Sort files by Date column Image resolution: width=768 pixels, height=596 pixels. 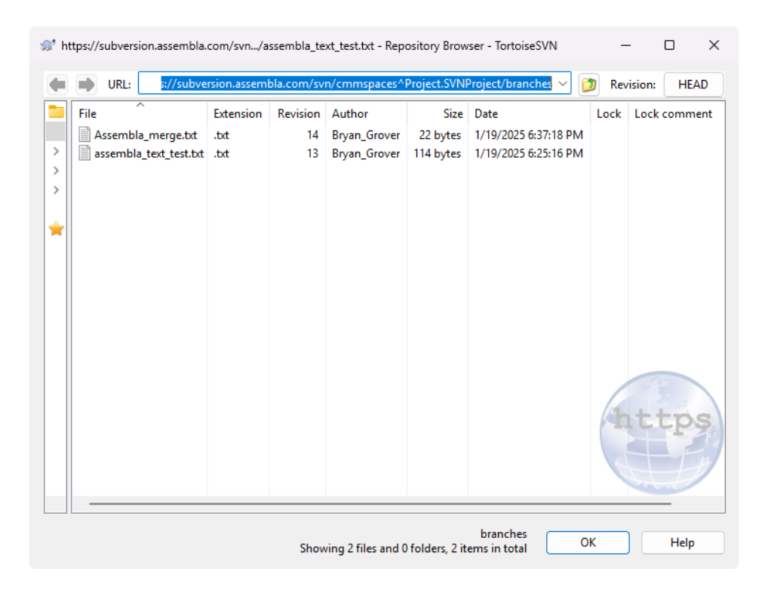pos(486,114)
